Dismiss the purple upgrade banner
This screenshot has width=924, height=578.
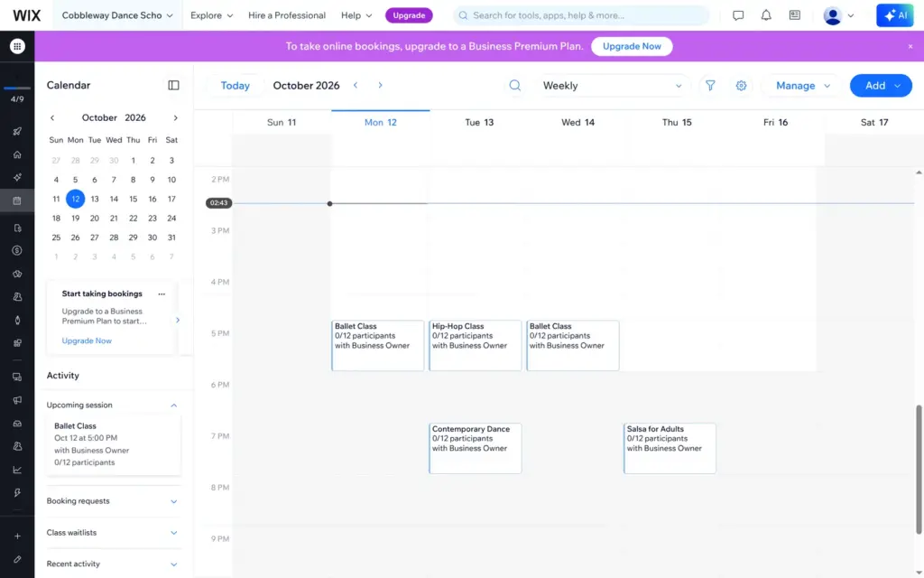pos(910,47)
